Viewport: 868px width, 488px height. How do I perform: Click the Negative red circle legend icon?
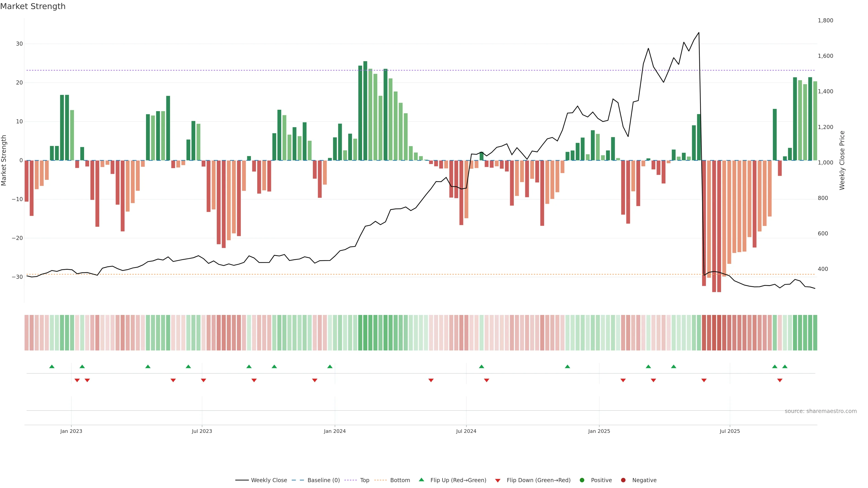click(x=623, y=480)
